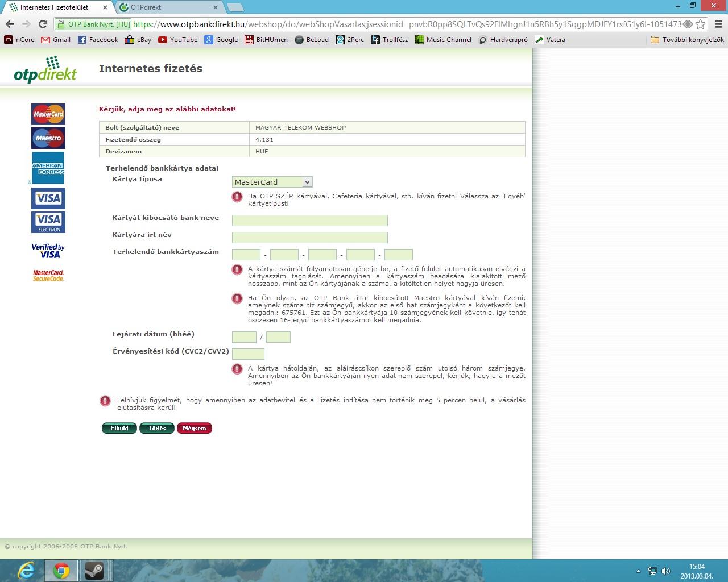Focus the expiry year field
728x582 pixels.
(278, 337)
